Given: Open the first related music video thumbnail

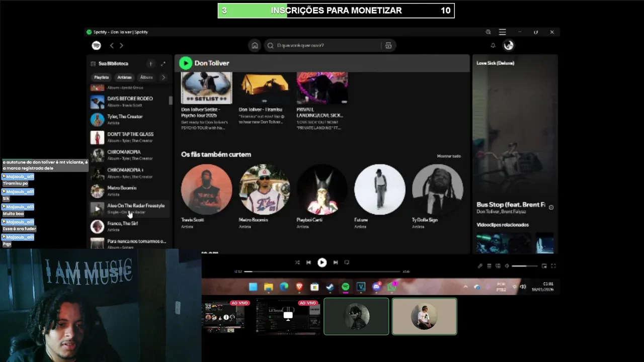Looking at the screenshot, I should (x=504, y=242).
